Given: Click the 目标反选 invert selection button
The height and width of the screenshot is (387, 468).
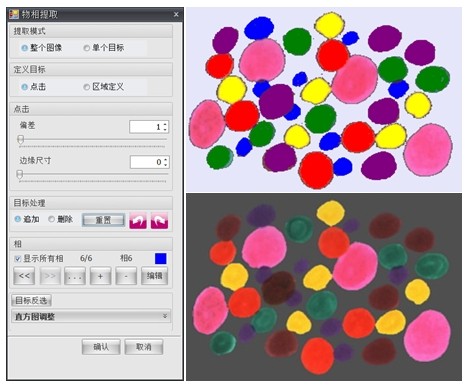Looking at the screenshot, I should pos(32,300).
